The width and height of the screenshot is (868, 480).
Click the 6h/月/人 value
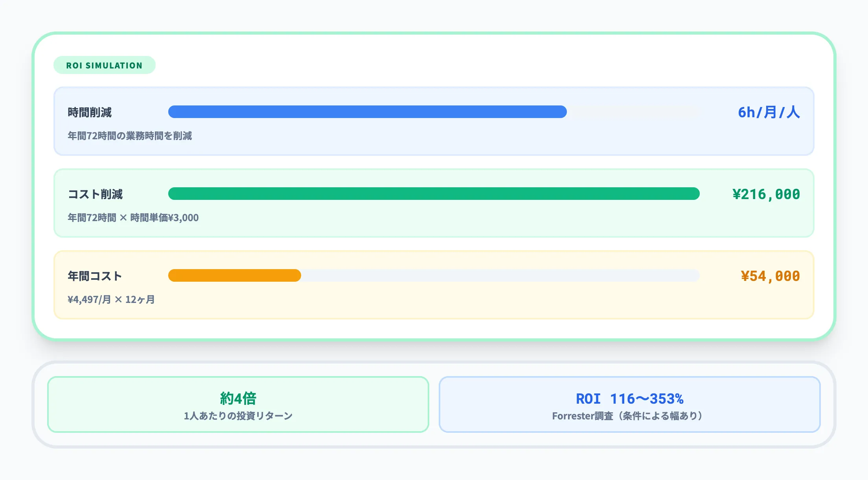tap(769, 113)
